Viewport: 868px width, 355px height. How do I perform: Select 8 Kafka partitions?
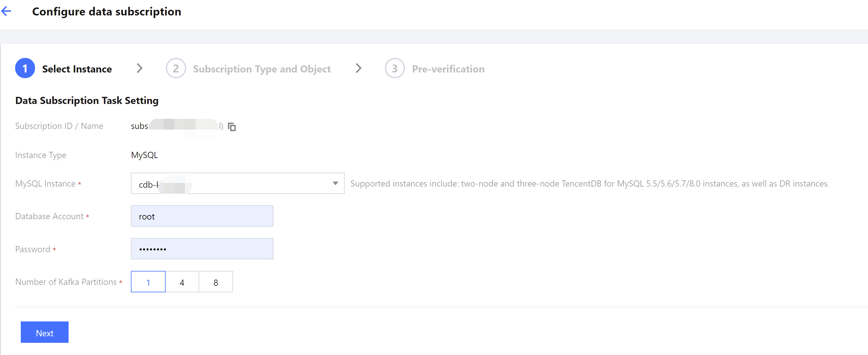point(216,282)
